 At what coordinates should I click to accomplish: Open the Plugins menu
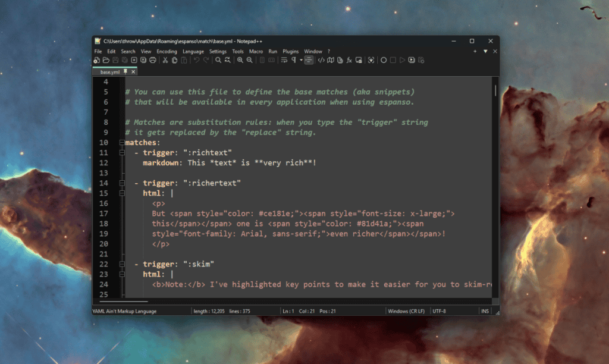pos(290,52)
